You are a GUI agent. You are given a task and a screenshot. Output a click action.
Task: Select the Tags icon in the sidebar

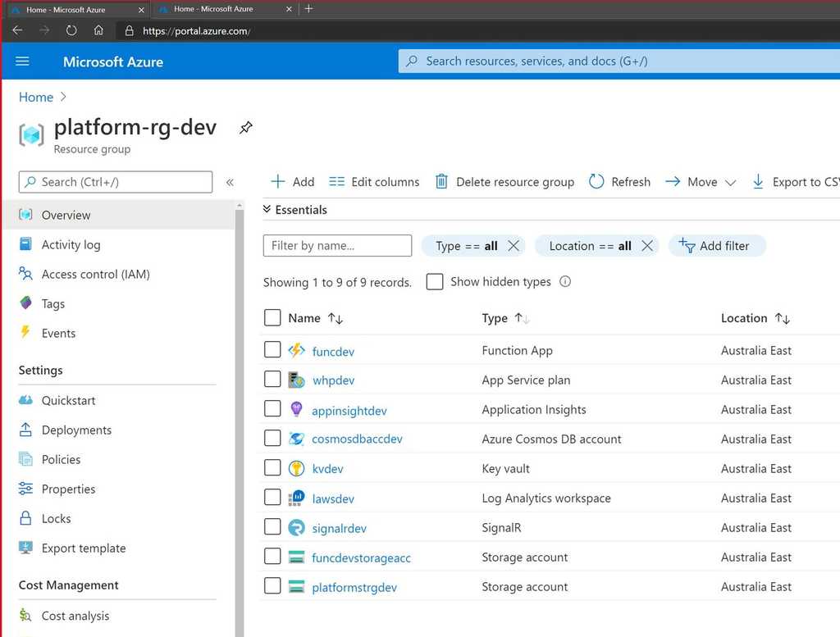click(x=27, y=303)
